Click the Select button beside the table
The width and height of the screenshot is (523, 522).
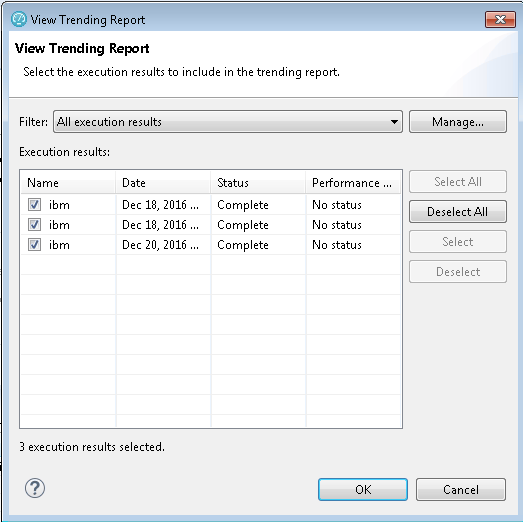(458, 241)
